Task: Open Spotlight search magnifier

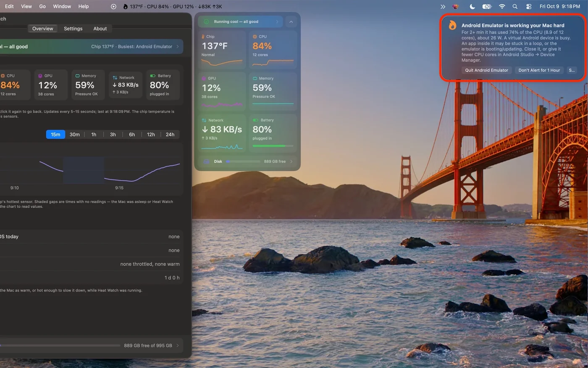Action: [515, 6]
